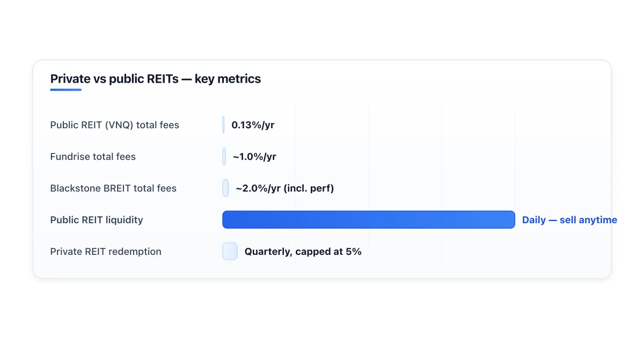
Task: Click the small bar for Fundrise fees
Action: pos(224,157)
